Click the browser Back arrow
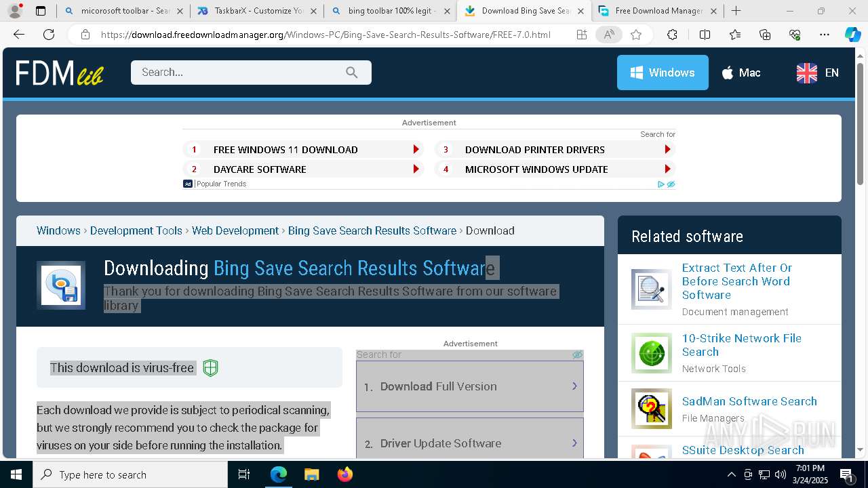 pyautogui.click(x=19, y=35)
